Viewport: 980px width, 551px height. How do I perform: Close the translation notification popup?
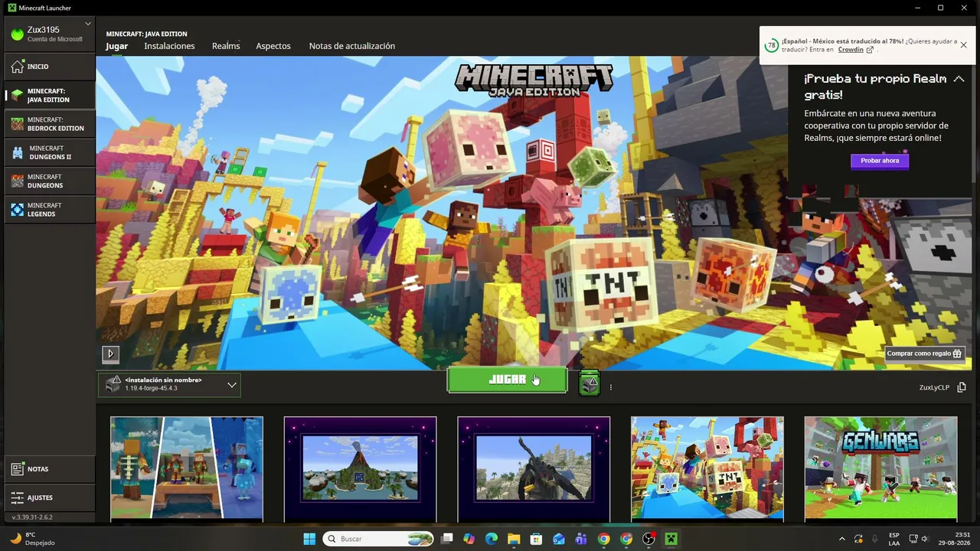coord(963,44)
